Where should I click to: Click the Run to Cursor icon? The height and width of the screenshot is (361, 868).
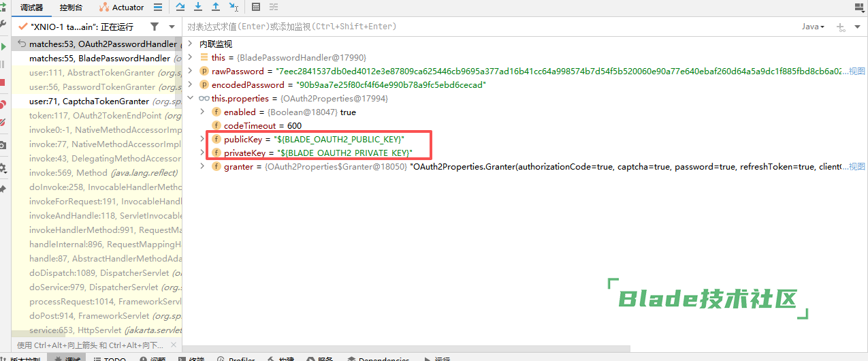click(x=234, y=7)
